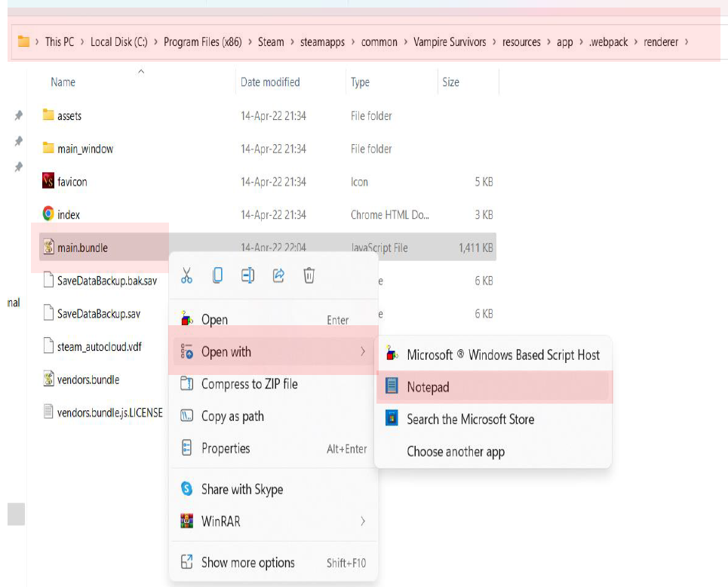Expand chevron after renderer in address bar
728x587 pixels.
tap(687, 41)
